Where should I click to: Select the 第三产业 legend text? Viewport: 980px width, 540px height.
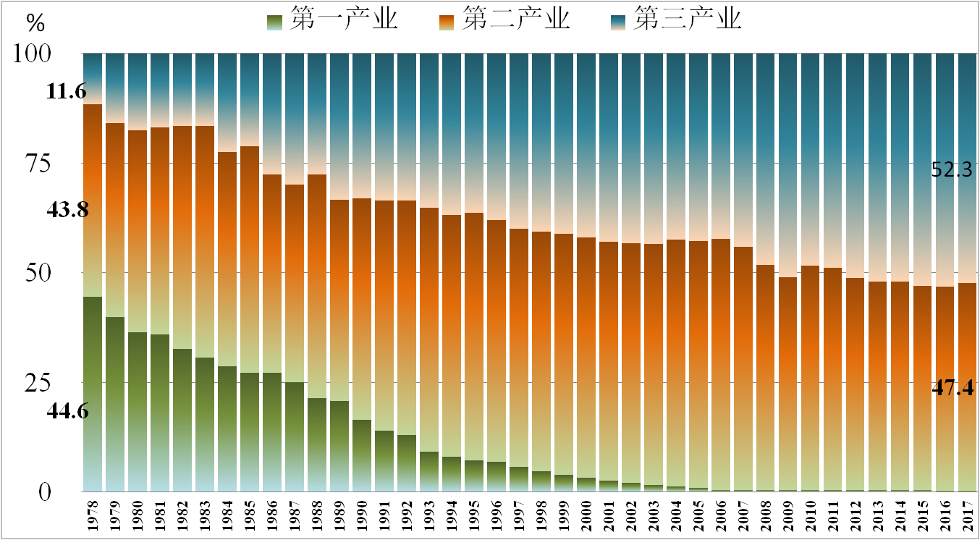point(688,20)
